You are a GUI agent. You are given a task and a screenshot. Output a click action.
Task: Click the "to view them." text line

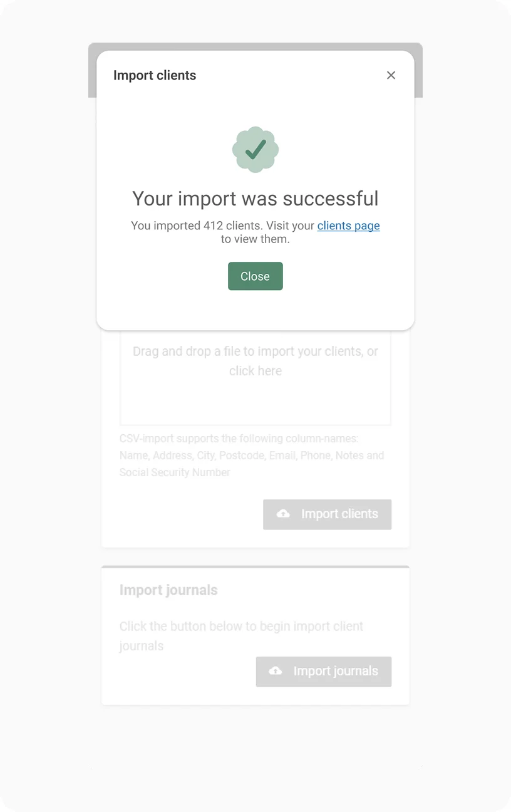click(x=255, y=239)
